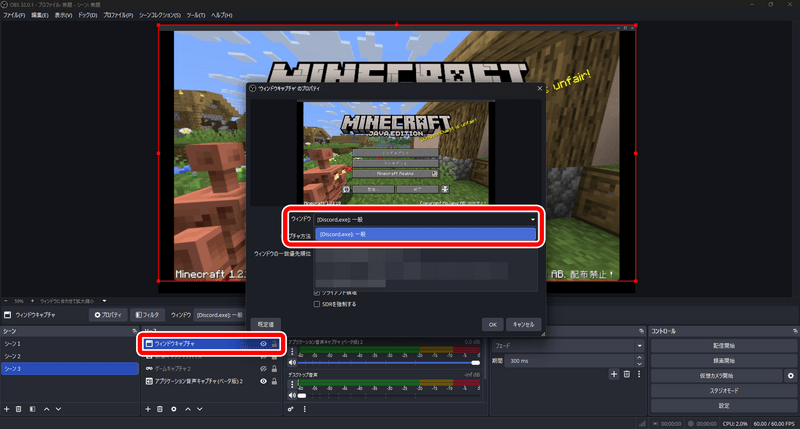Increase transition duration with the up arrow
Screen dimensions: 800x429
click(x=639, y=358)
